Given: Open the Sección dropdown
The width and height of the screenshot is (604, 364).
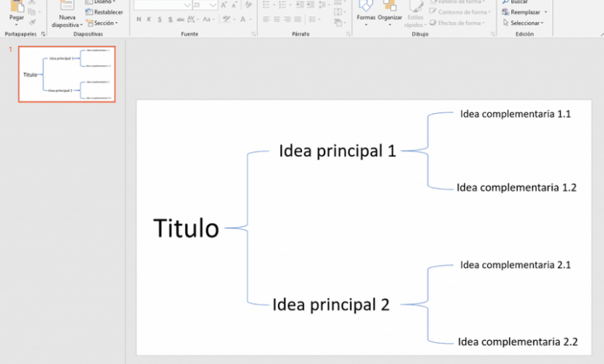Looking at the screenshot, I should pyautogui.click(x=102, y=23).
